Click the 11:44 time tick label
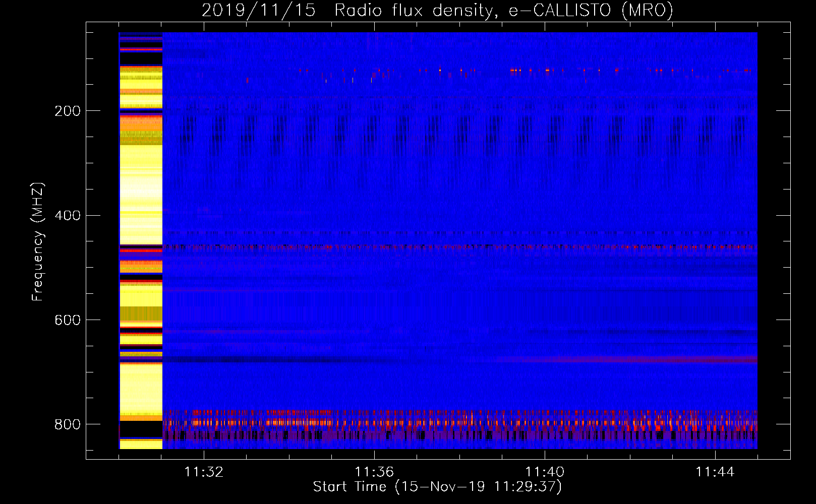Viewport: 816px width, 504px height. (x=715, y=472)
